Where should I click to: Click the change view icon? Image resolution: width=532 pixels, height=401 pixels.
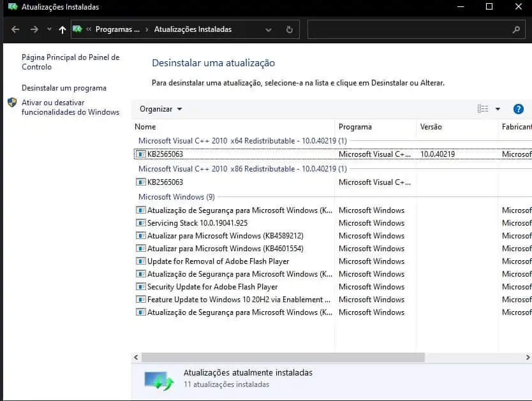coord(483,109)
